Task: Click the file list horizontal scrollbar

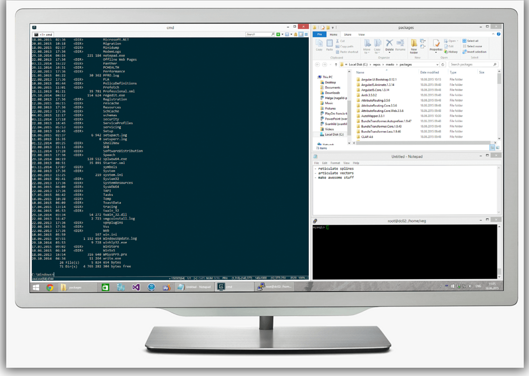Action: tap(423, 143)
